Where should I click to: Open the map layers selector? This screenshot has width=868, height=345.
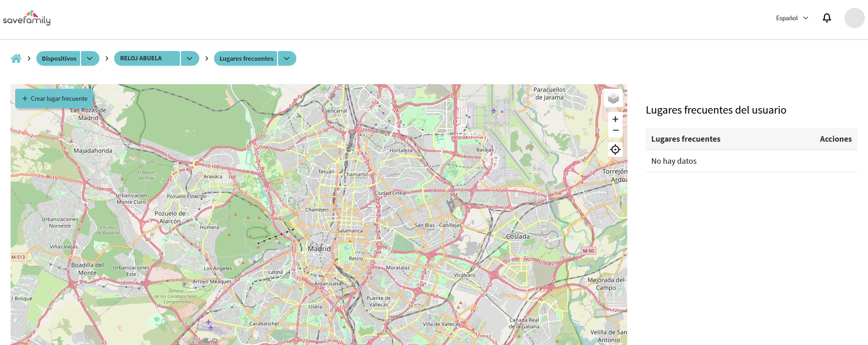(x=613, y=98)
